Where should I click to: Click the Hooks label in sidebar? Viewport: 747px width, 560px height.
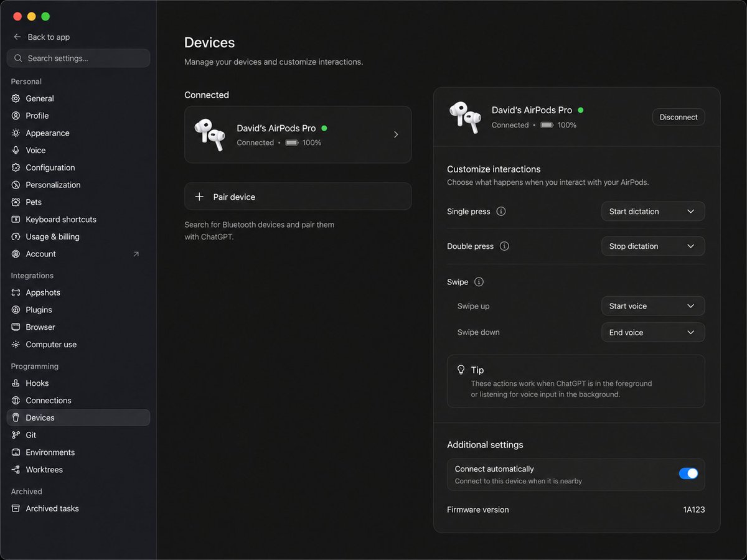click(x=37, y=383)
